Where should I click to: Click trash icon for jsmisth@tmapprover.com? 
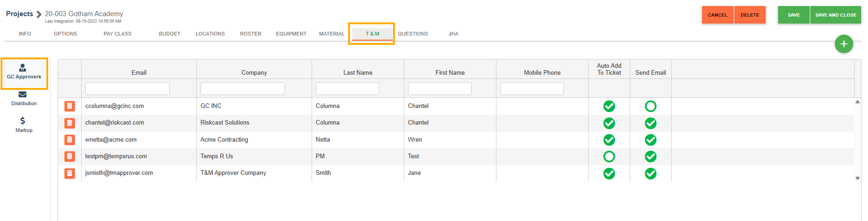[70, 173]
